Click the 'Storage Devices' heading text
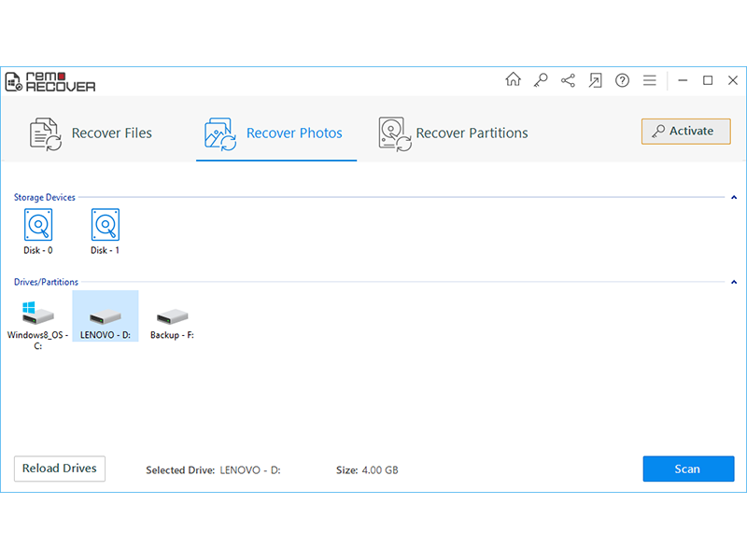The width and height of the screenshot is (747, 560). click(x=44, y=197)
